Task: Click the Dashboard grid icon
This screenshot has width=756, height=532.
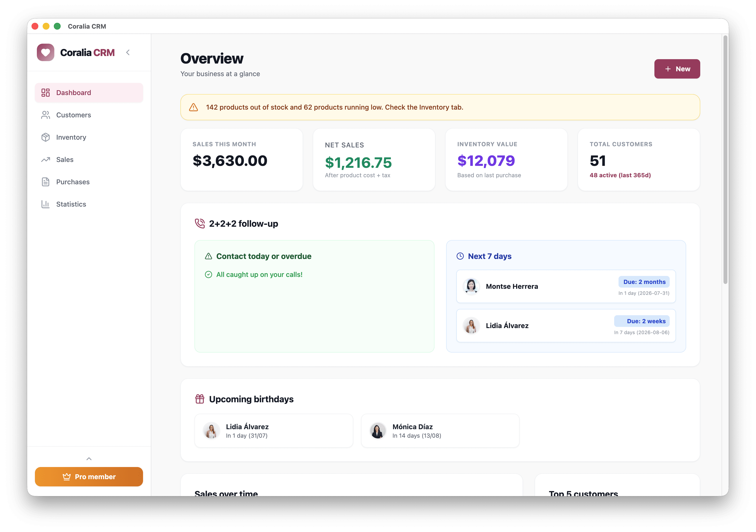Action: pyautogui.click(x=45, y=93)
